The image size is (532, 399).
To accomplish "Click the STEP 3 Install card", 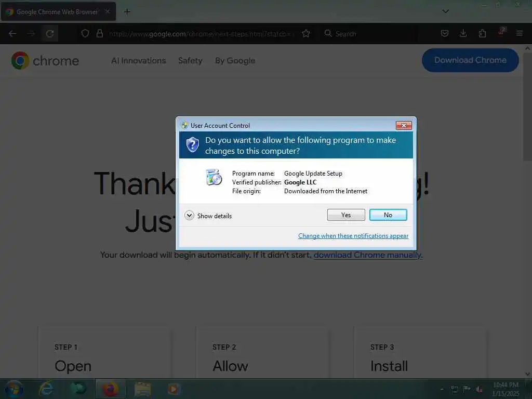I will point(420,353).
